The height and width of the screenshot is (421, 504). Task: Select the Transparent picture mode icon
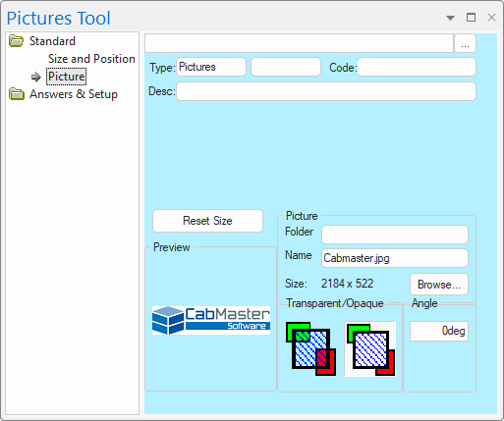pyautogui.click(x=310, y=348)
